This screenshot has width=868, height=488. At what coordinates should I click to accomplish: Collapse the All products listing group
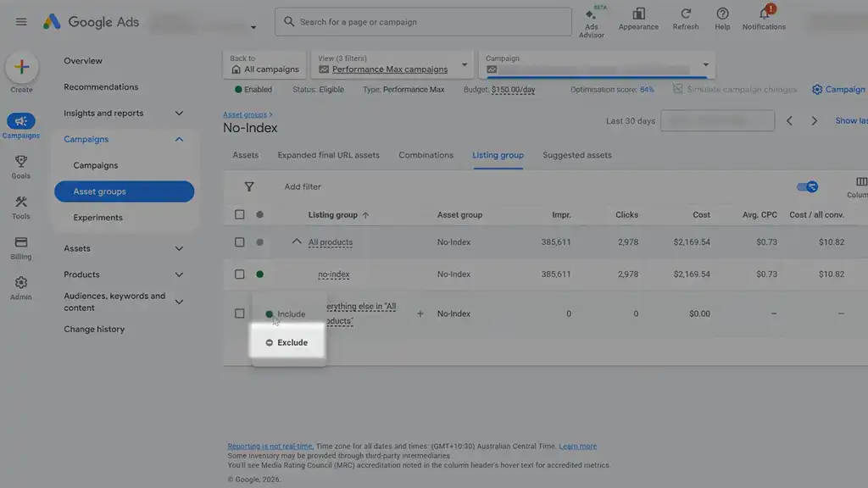pyautogui.click(x=297, y=241)
